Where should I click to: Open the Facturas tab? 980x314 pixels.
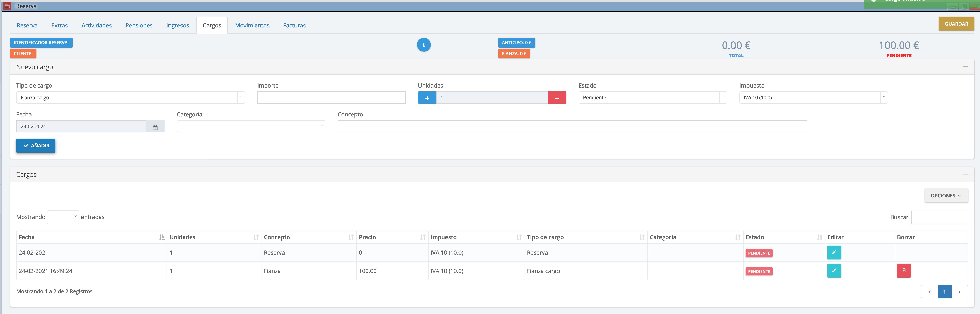(294, 25)
